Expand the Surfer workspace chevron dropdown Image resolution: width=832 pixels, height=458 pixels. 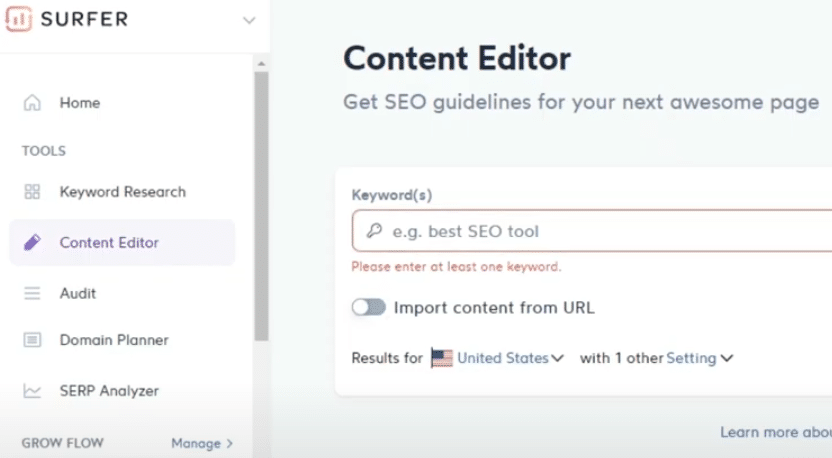(249, 21)
